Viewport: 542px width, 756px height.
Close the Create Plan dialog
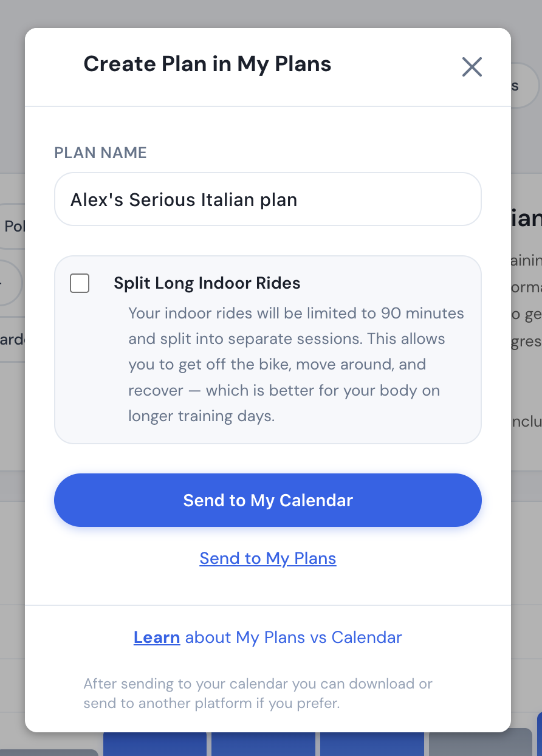click(472, 67)
